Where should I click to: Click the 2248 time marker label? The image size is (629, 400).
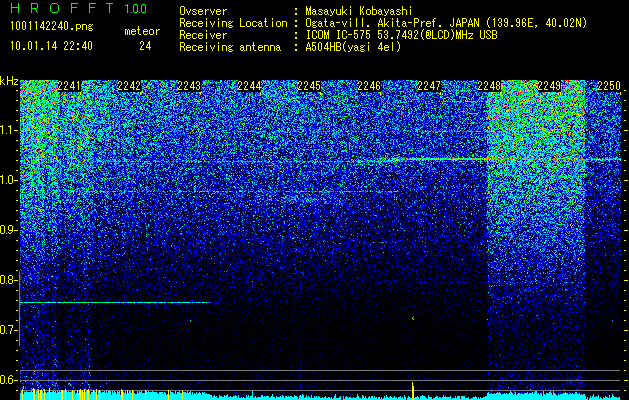[489, 86]
